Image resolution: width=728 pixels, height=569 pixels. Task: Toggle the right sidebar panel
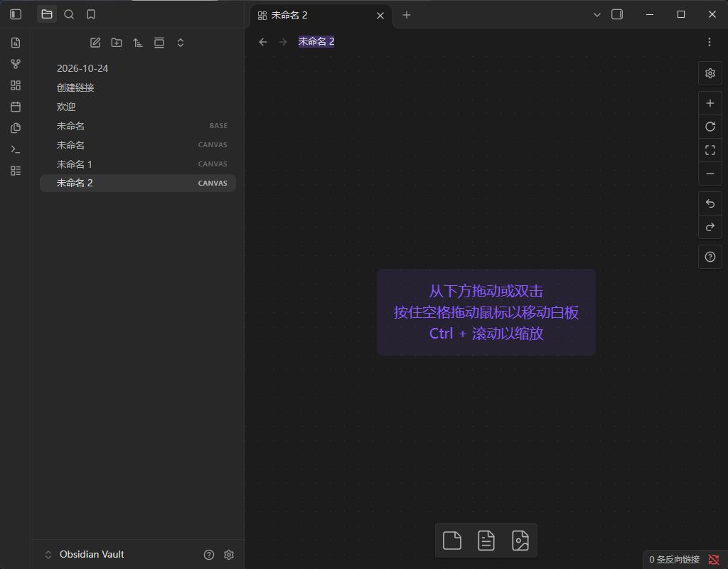tap(617, 14)
